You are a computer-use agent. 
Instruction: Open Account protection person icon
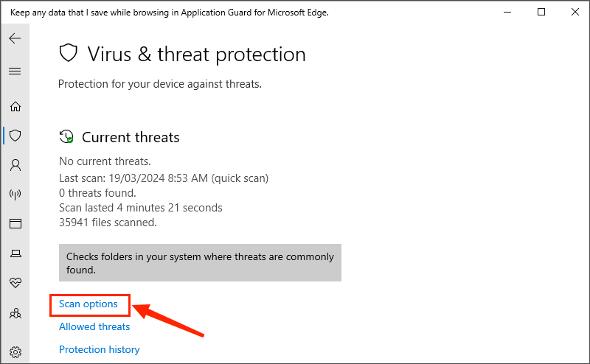point(15,165)
